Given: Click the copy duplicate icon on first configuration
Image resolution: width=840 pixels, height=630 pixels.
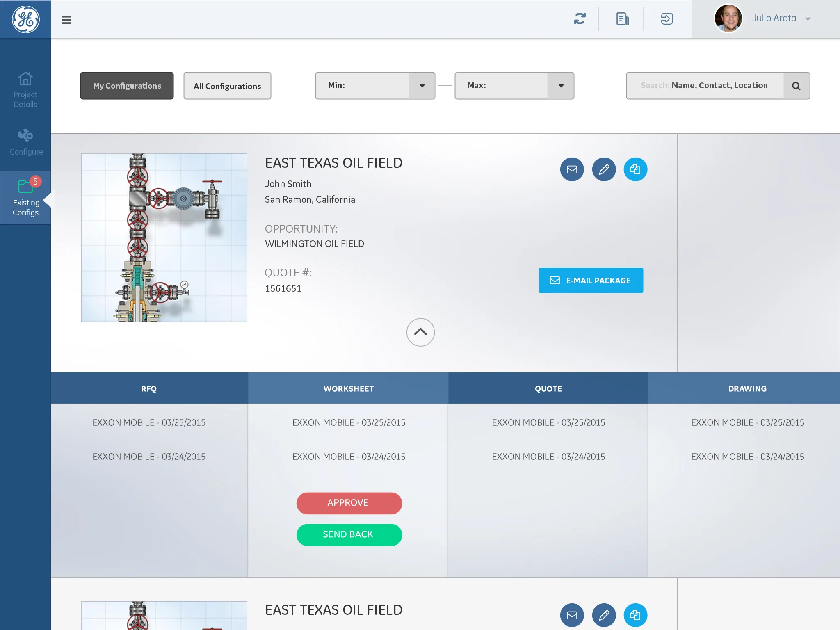Looking at the screenshot, I should coord(635,169).
